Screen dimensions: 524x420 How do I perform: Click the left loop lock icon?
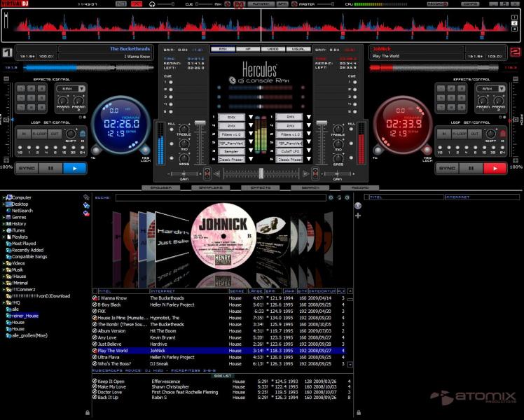pyautogui.click(x=82, y=134)
